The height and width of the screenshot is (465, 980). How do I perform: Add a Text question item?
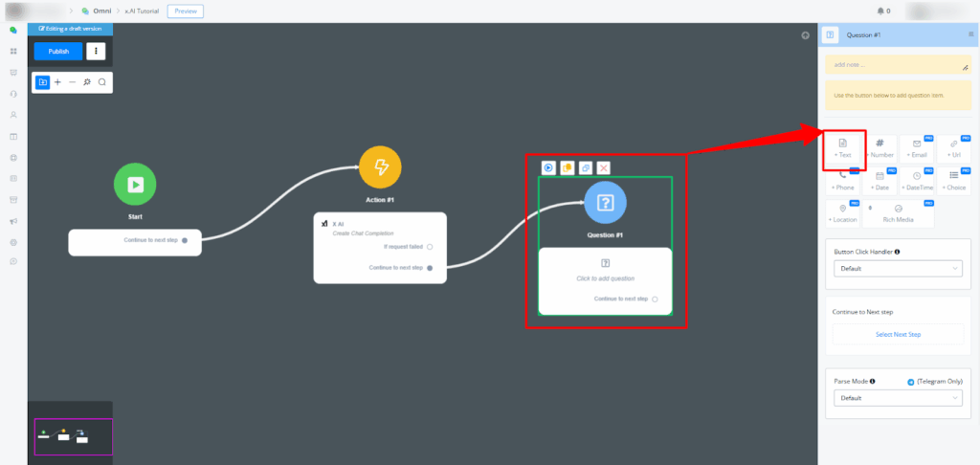click(x=843, y=148)
